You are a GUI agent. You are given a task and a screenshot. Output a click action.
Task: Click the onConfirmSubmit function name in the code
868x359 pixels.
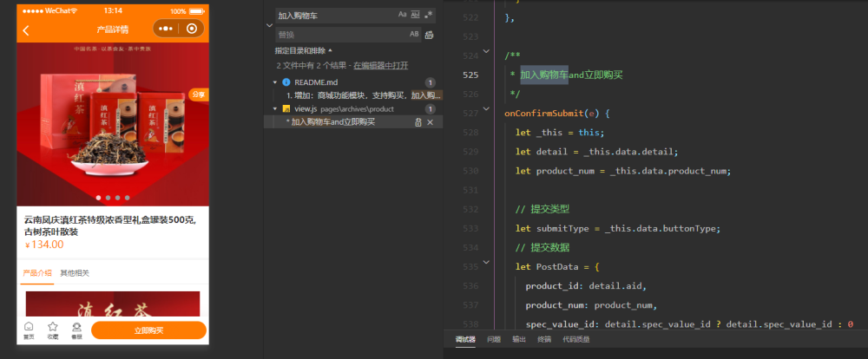click(x=543, y=114)
